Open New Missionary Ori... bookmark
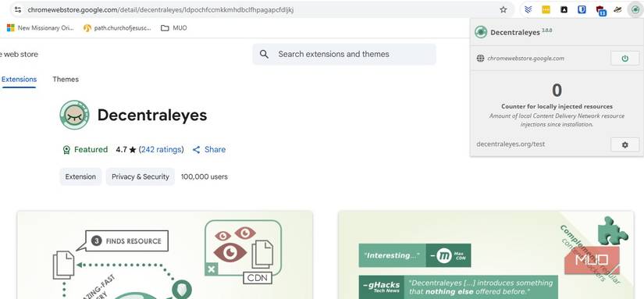 click(x=41, y=28)
